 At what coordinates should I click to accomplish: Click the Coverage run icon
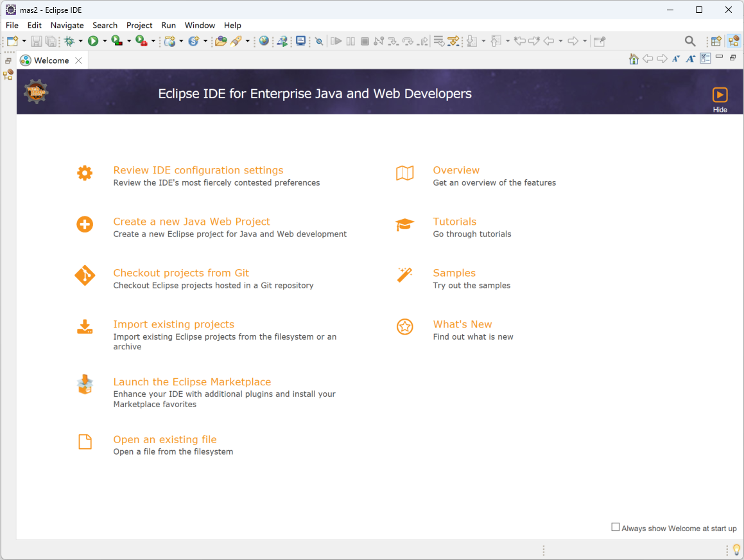tap(117, 41)
